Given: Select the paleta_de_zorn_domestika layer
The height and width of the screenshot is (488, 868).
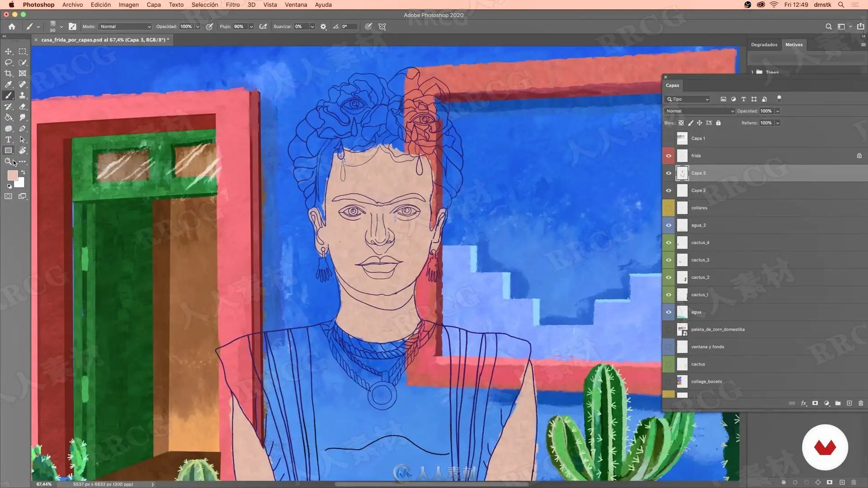Looking at the screenshot, I should 718,329.
